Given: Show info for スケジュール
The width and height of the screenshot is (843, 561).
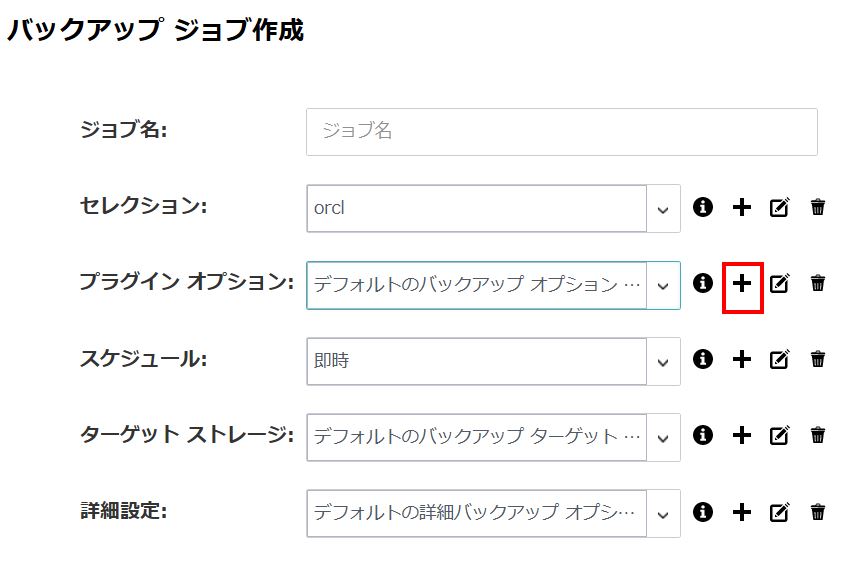Looking at the screenshot, I should pos(703,359).
